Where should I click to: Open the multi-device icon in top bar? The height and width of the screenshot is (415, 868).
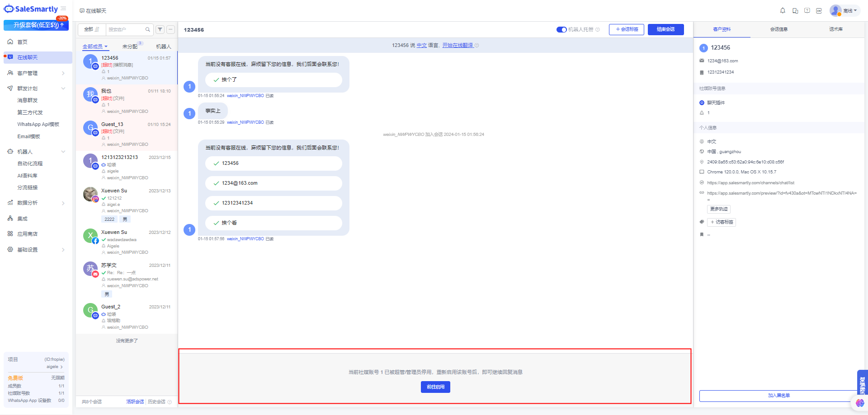click(x=795, y=10)
